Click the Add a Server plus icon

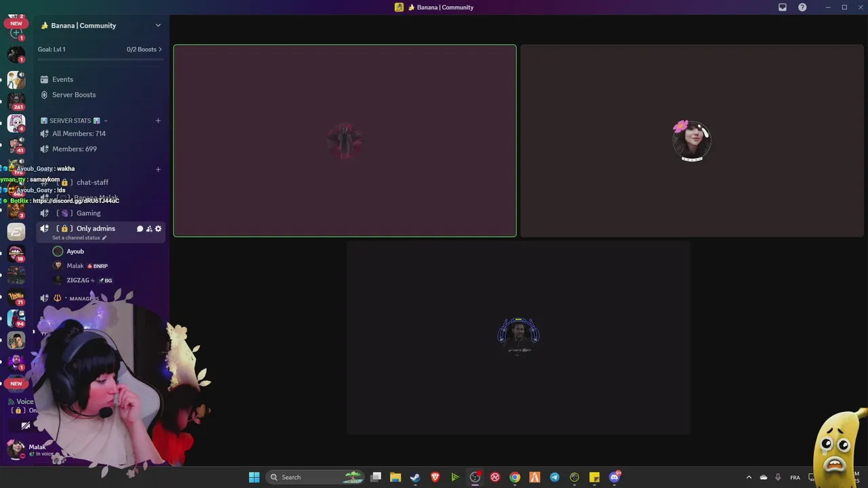coord(16,33)
